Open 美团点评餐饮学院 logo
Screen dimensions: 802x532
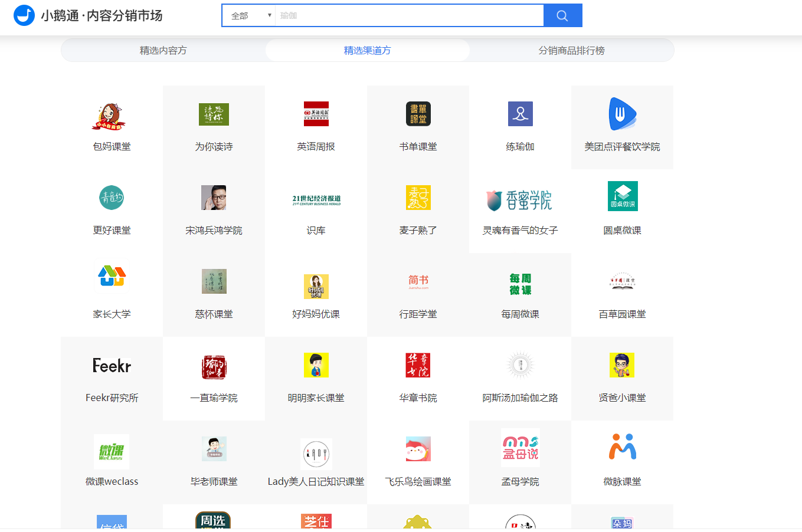click(x=622, y=114)
